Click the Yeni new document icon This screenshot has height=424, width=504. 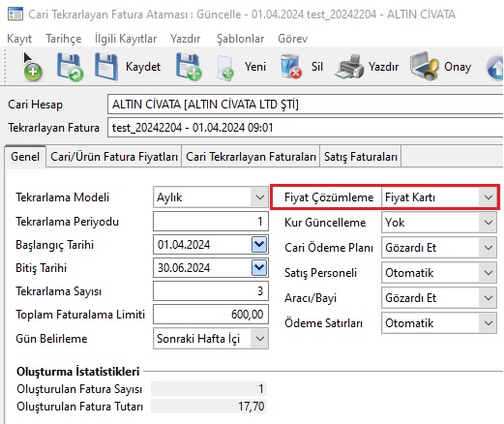pyautogui.click(x=225, y=68)
